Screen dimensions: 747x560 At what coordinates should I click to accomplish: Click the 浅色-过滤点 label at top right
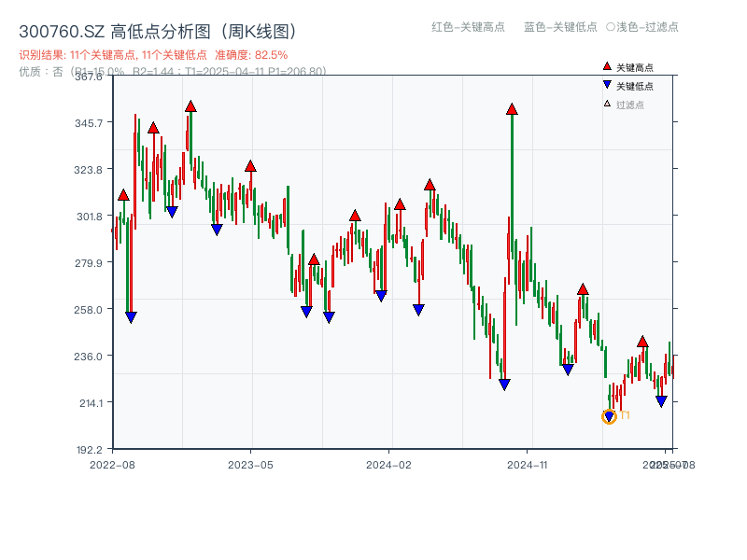pos(642,27)
